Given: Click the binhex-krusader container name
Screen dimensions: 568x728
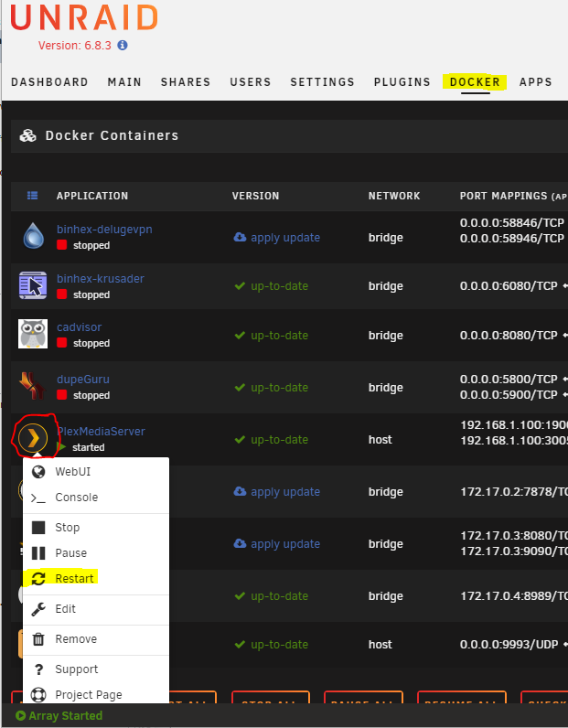Looking at the screenshot, I should coord(101,279).
